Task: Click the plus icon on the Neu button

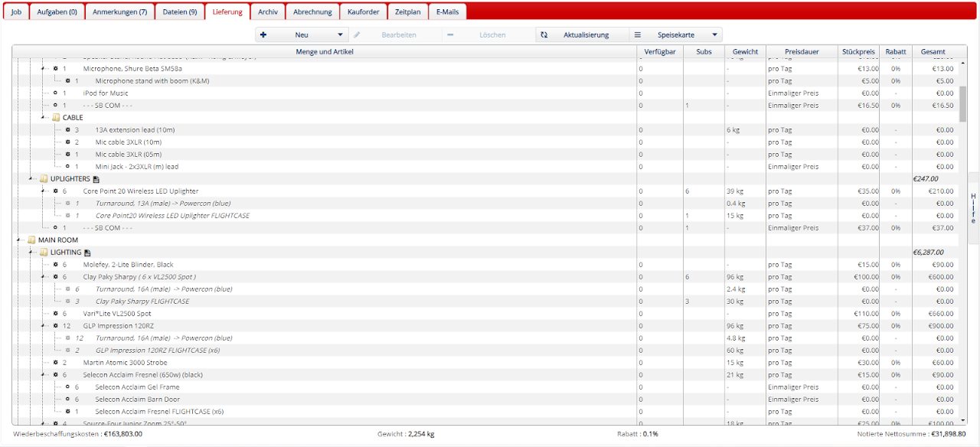Action: pos(263,35)
